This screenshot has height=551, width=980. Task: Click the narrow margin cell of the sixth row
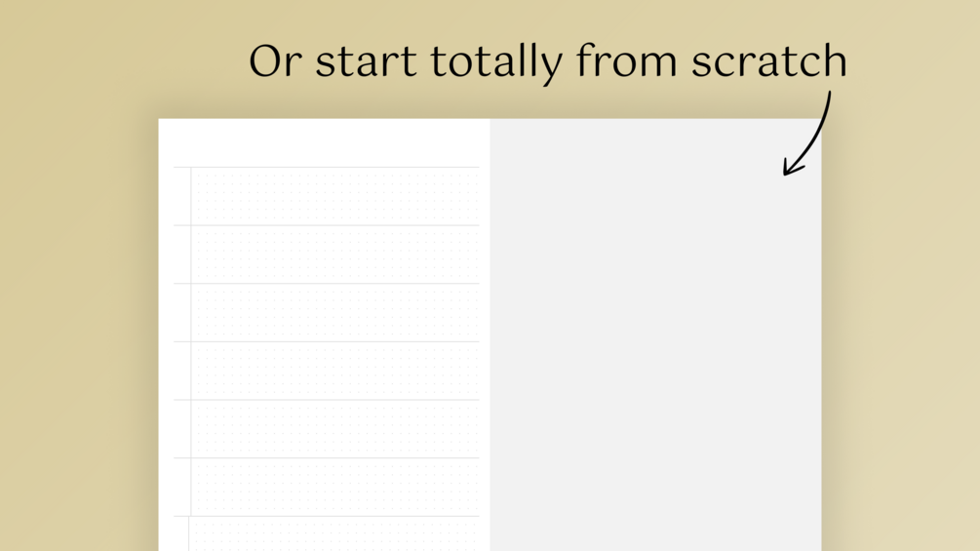click(182, 487)
